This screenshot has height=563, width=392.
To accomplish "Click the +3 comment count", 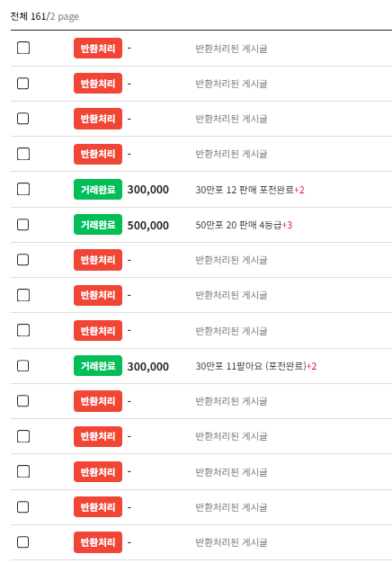I will point(287,225).
